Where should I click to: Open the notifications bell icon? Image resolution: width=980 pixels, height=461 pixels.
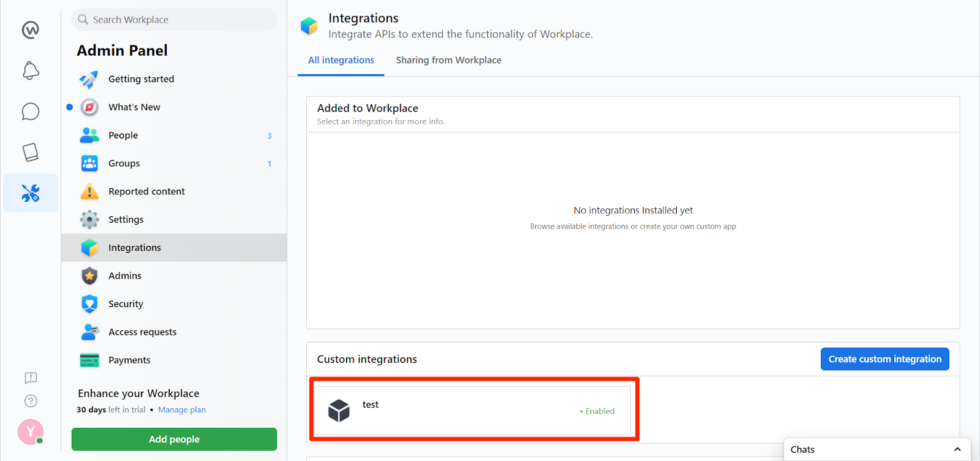(31, 70)
